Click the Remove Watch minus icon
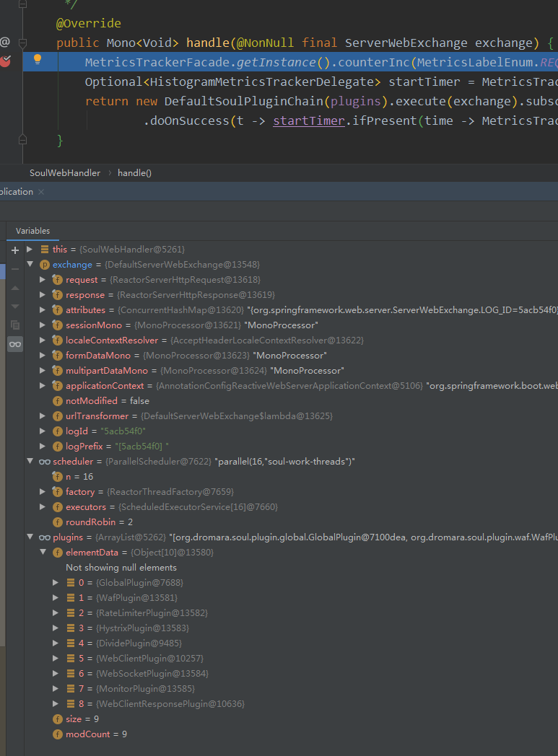The image size is (558, 756). click(x=15, y=269)
